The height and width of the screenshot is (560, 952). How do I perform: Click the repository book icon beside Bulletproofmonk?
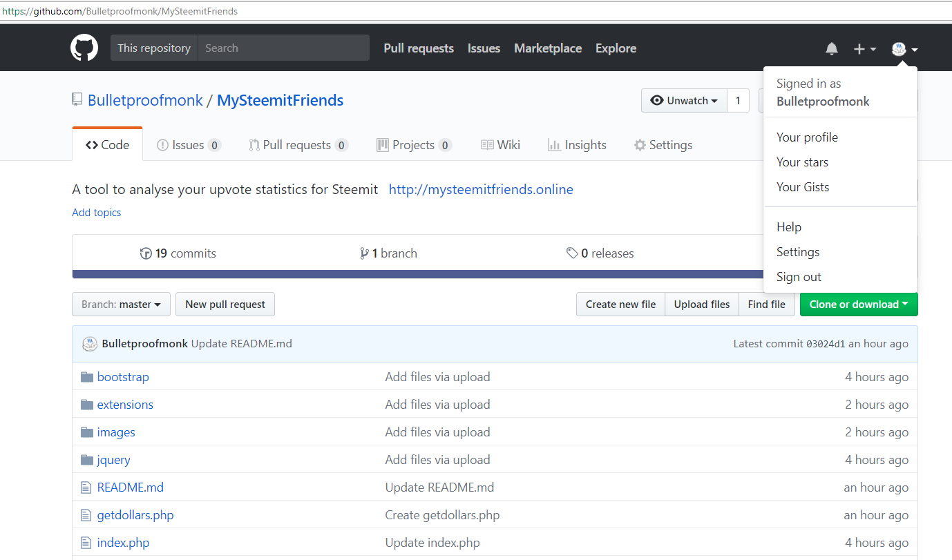coord(77,100)
